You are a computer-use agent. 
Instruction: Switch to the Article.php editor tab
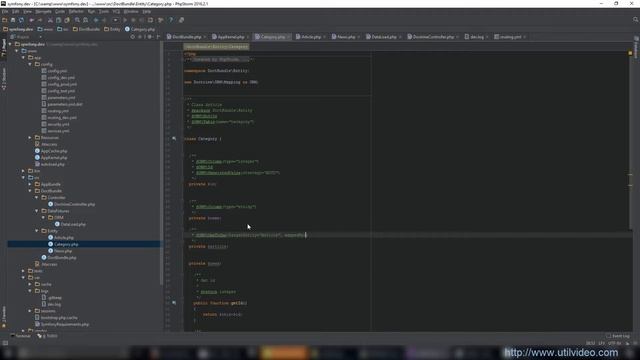click(x=311, y=37)
